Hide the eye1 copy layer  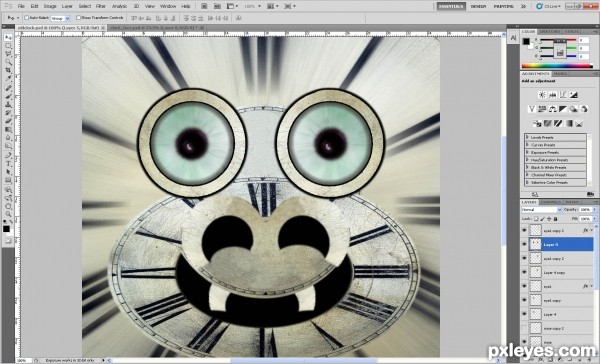click(x=524, y=300)
